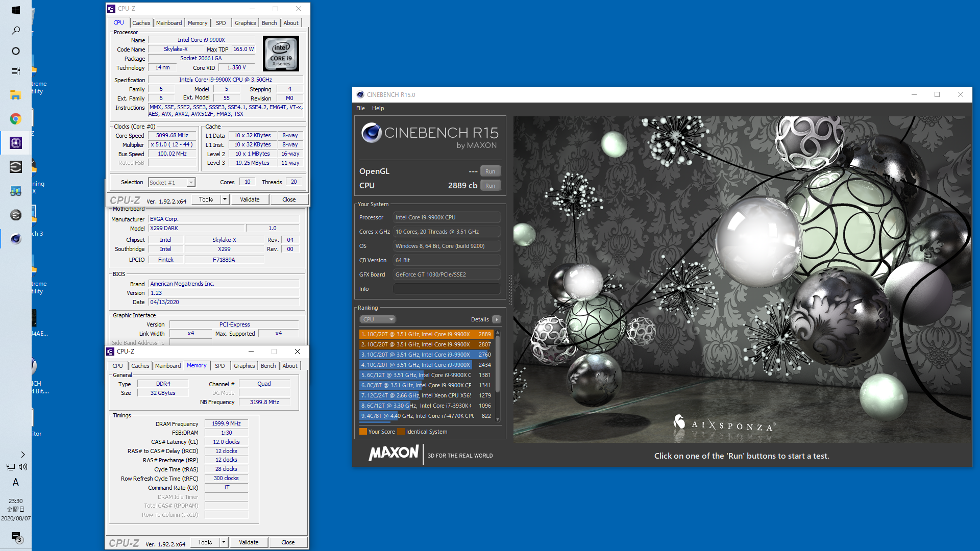Toggle the IME input mode indicator A
The height and width of the screenshot is (551, 980).
point(15,482)
